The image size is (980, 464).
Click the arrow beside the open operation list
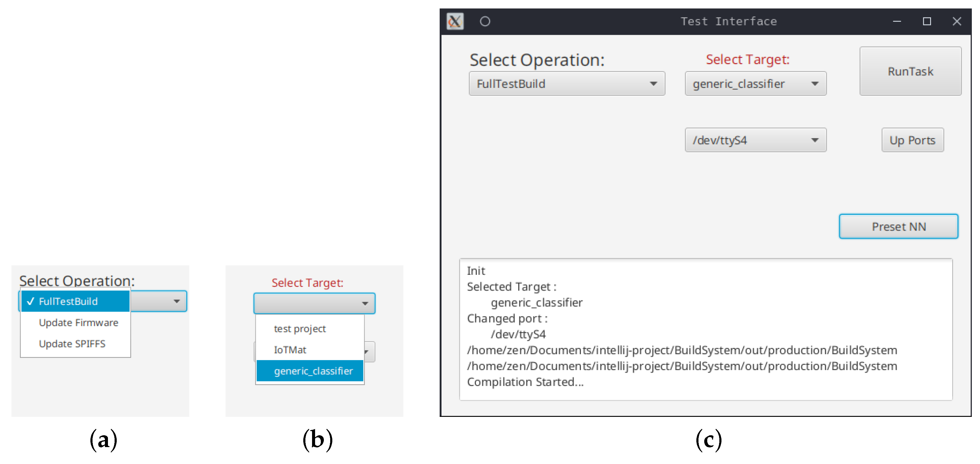(177, 302)
